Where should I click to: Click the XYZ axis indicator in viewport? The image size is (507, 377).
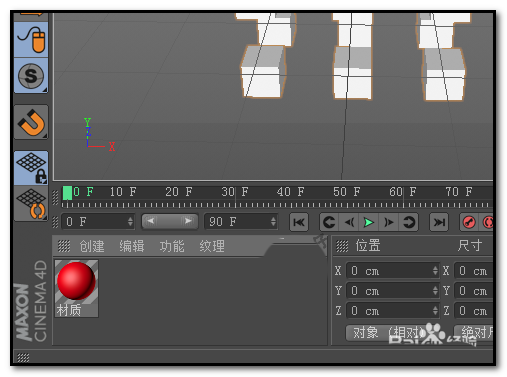pos(99,134)
